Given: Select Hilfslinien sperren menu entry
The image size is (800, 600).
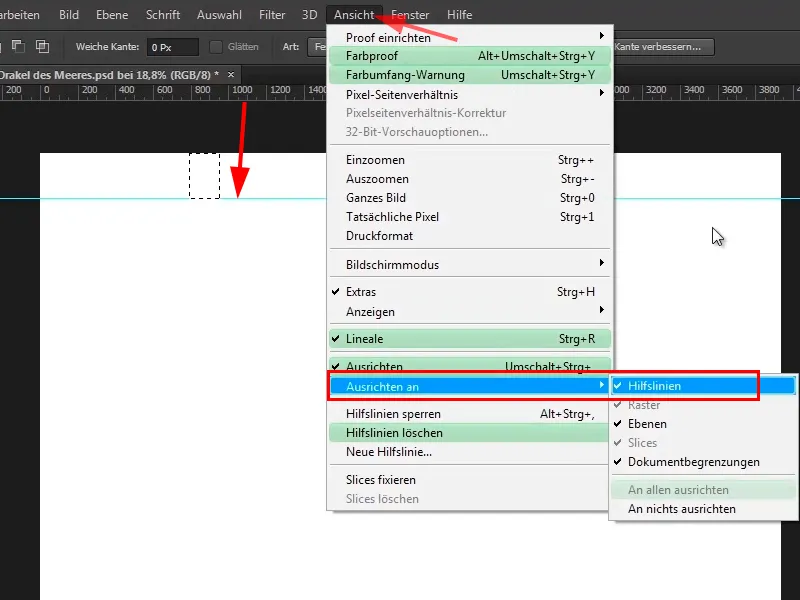Looking at the screenshot, I should pyautogui.click(x=469, y=414).
